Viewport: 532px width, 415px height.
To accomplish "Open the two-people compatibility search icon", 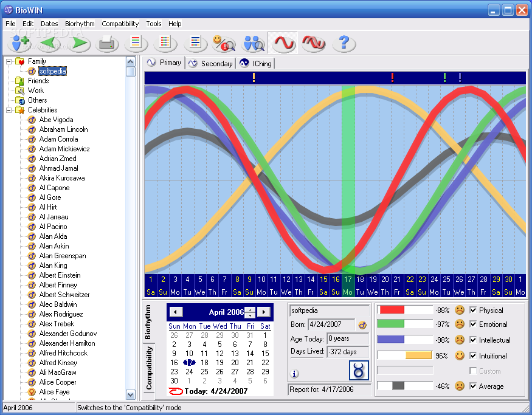I will (x=254, y=43).
